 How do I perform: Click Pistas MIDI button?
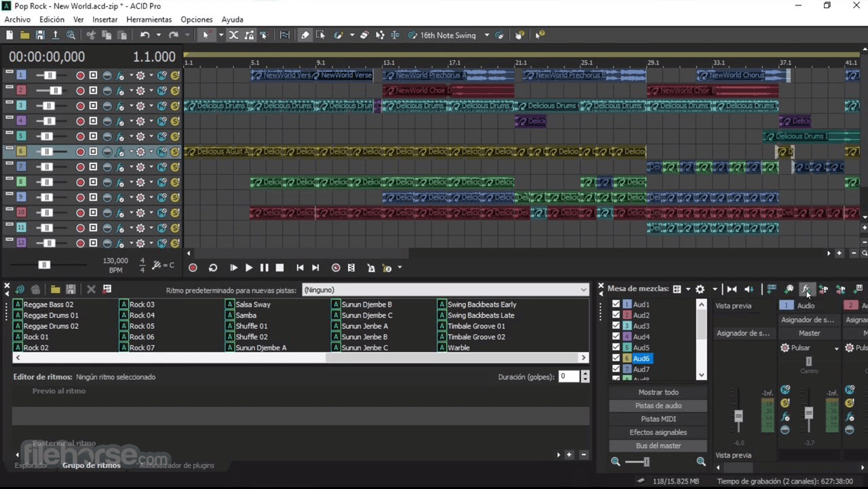click(x=658, y=419)
